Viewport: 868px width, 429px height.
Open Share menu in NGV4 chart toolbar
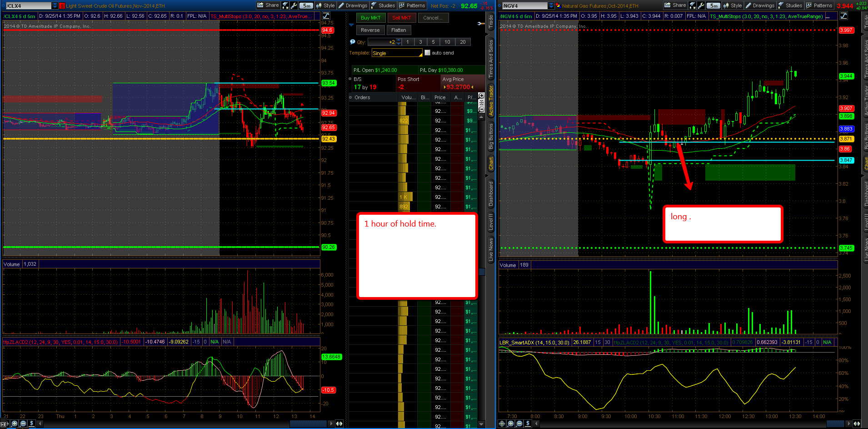point(675,5)
